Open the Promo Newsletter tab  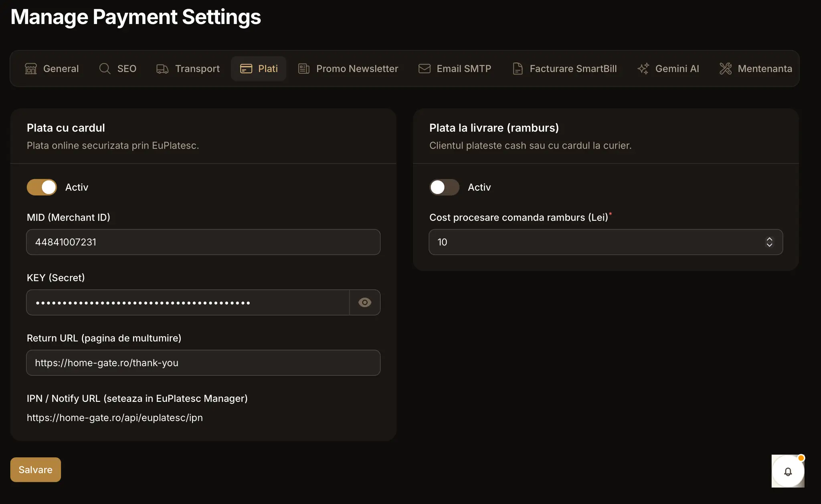pyautogui.click(x=348, y=69)
